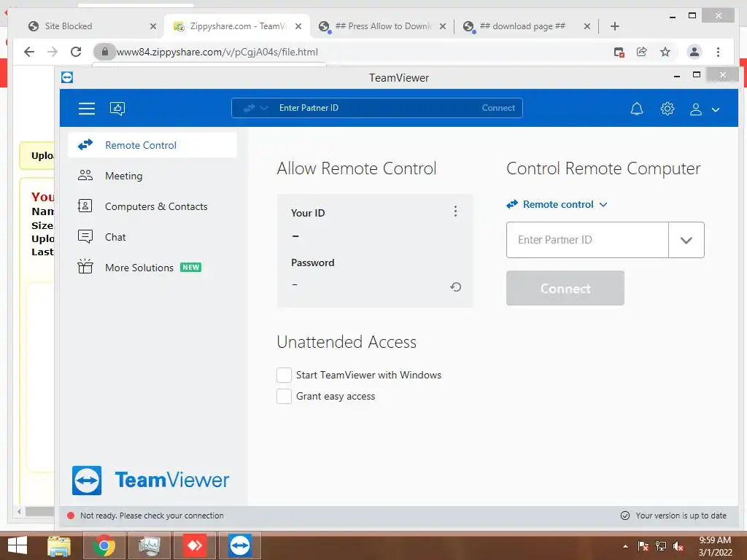Click Chrome share page icon
Viewport: 747px width, 560px height.
tap(642, 52)
